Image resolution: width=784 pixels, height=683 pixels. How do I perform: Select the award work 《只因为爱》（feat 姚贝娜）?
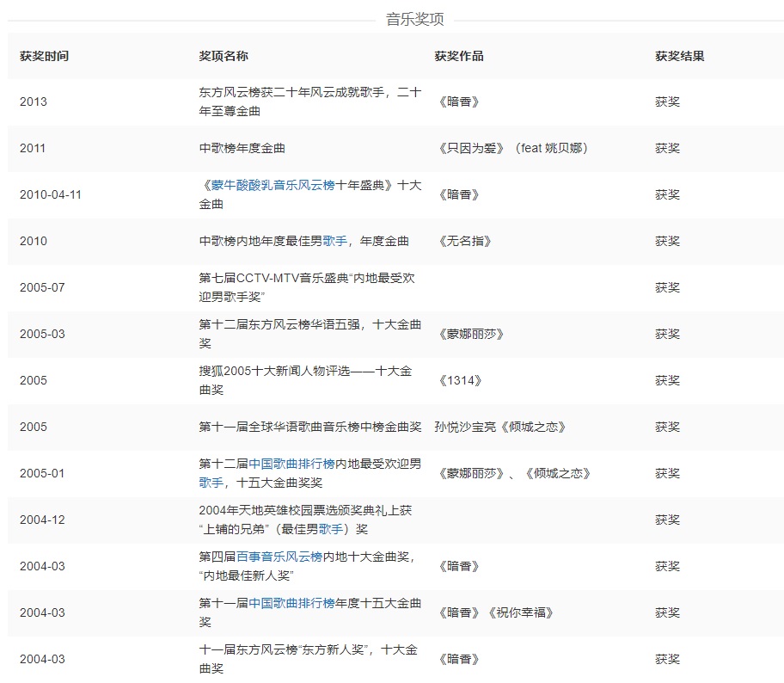(x=511, y=148)
